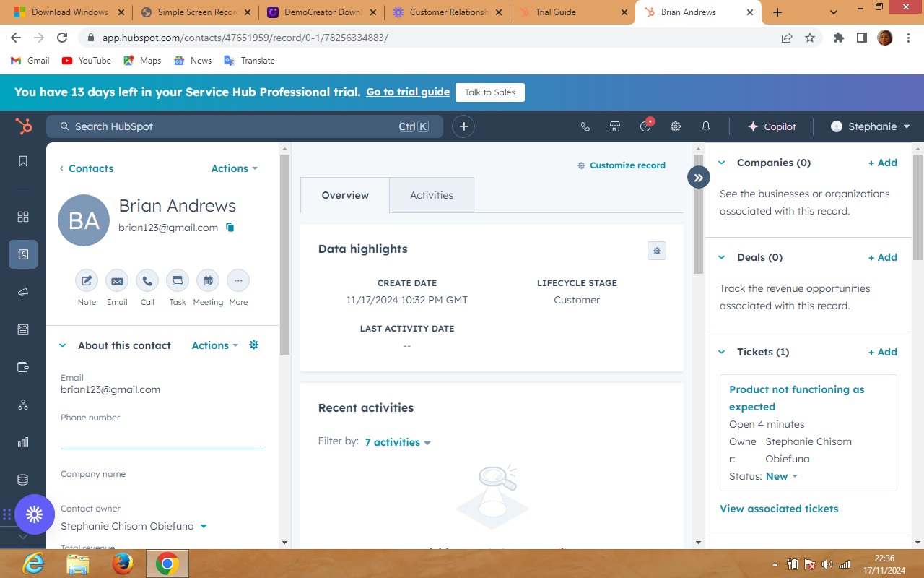The width and height of the screenshot is (924, 578).
Task: Open the CRM contacts icon in the sidebar
Action: point(22,254)
